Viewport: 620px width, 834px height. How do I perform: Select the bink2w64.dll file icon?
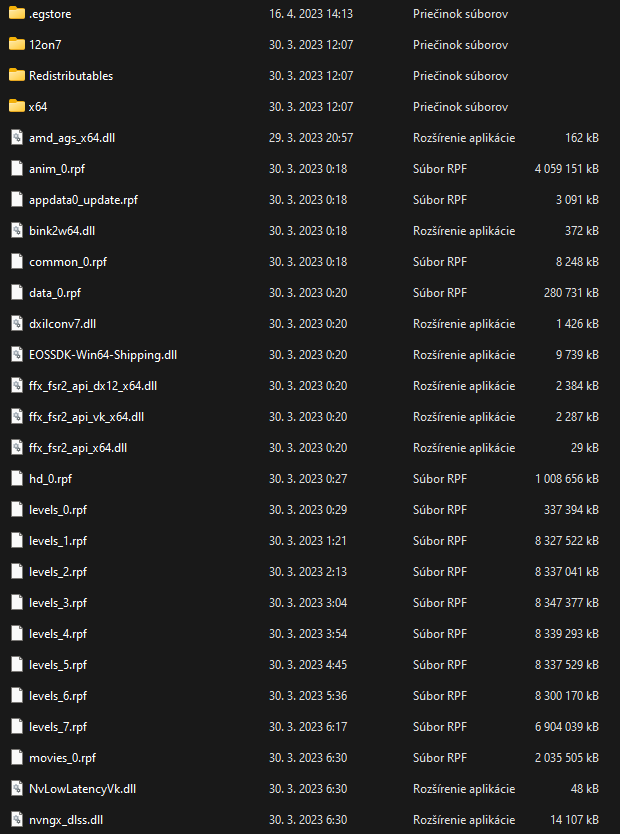tap(17, 230)
